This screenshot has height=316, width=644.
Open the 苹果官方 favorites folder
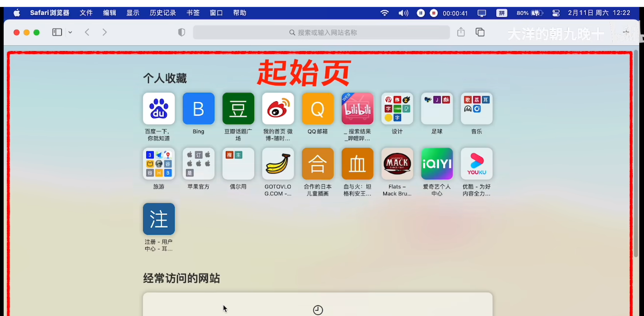pos(198,163)
